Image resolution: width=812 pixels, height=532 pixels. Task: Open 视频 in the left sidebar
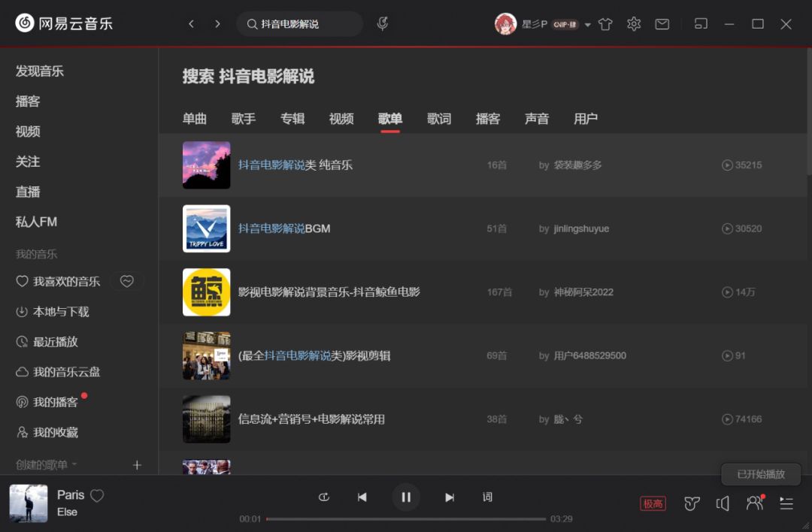coord(28,131)
